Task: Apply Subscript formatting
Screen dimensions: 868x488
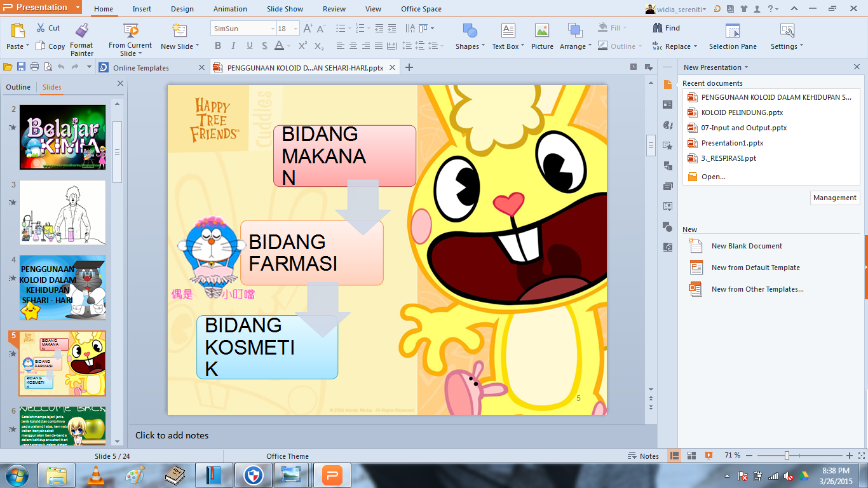Action: coord(319,46)
